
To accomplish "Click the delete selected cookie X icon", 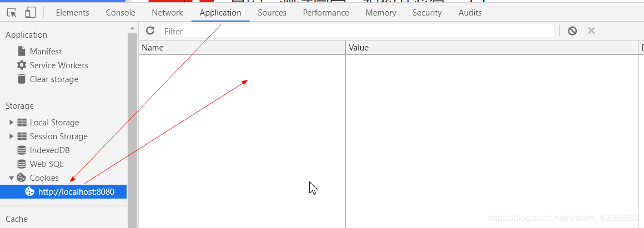I will pyautogui.click(x=591, y=31).
